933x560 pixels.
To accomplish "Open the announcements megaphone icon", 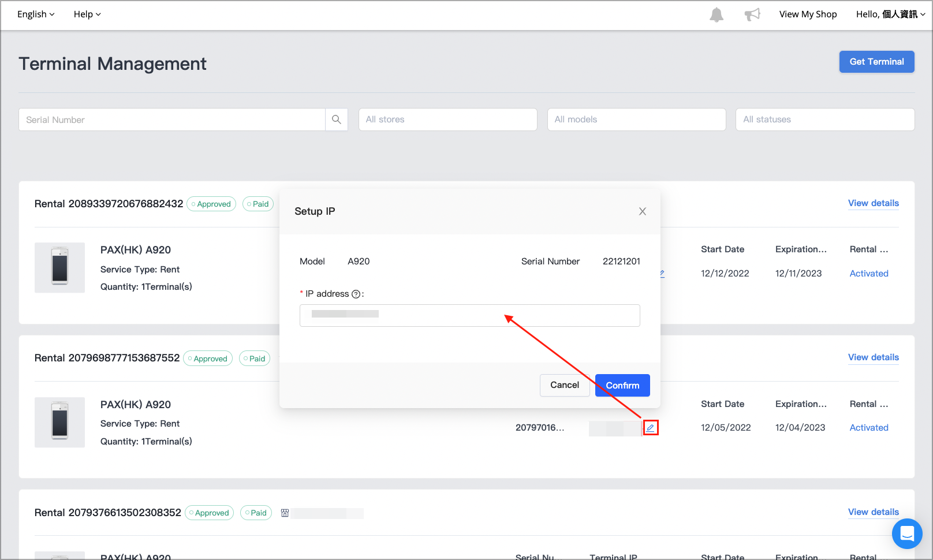I will [752, 14].
